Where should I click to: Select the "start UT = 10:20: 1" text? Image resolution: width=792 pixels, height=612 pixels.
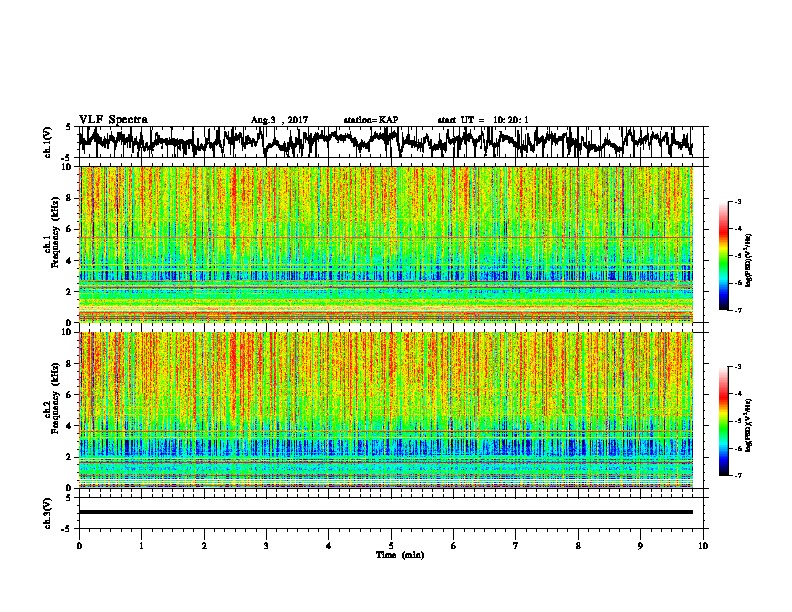483,120
